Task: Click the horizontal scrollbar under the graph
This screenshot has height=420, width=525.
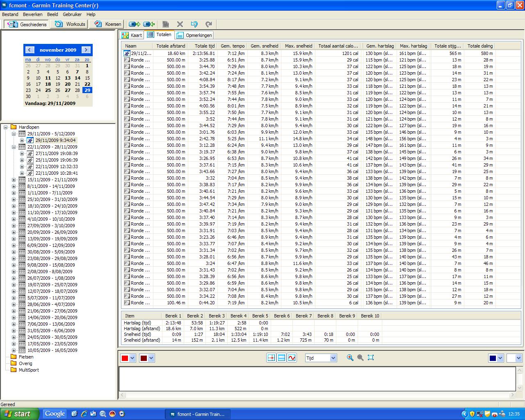Action: (317, 395)
